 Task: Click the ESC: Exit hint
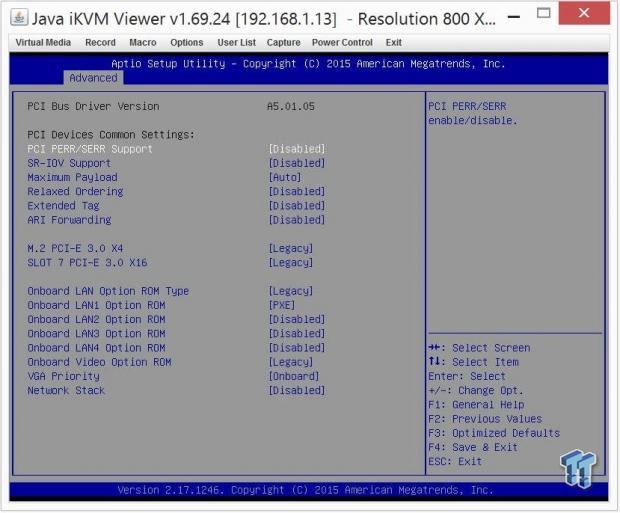(x=455, y=462)
